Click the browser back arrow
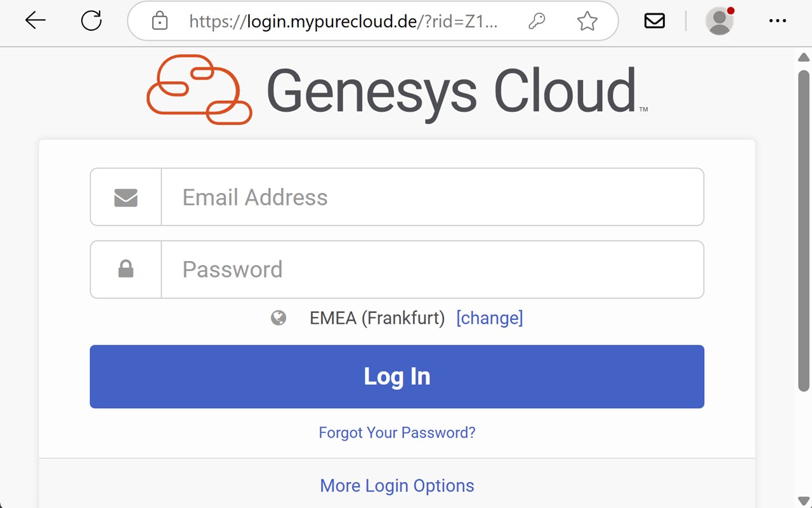The image size is (812, 508). pyautogui.click(x=36, y=21)
